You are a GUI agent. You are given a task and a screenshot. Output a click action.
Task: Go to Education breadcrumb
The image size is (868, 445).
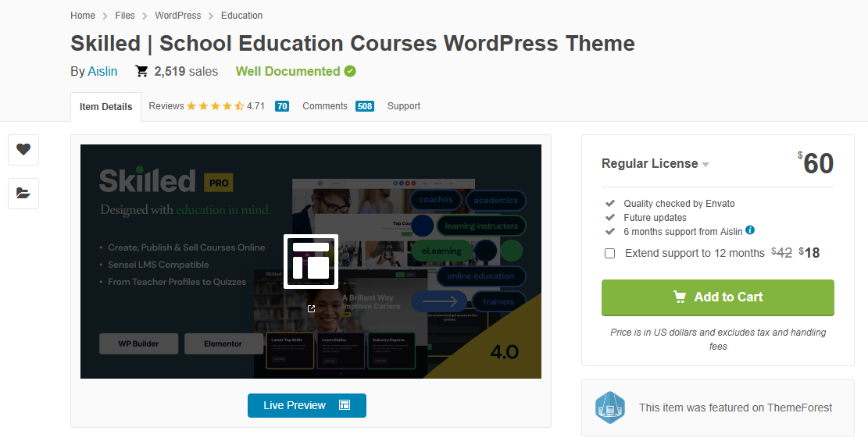pos(242,16)
